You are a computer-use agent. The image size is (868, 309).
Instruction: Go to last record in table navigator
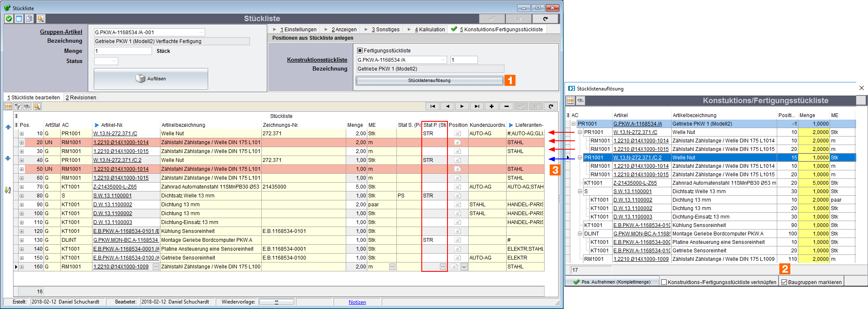tap(477, 107)
